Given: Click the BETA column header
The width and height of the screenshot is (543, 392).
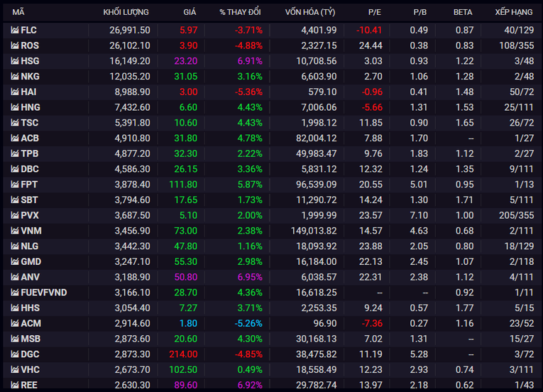Looking at the screenshot, I should pos(463,13).
